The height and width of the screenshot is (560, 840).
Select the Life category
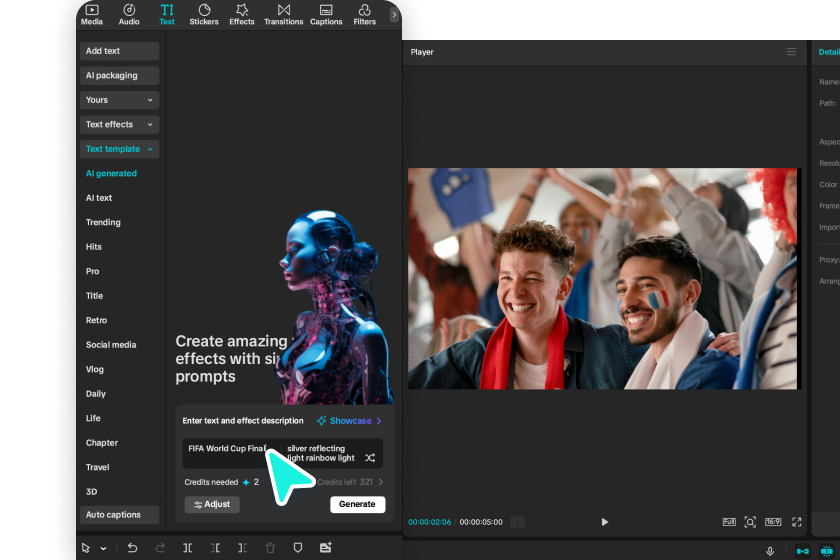pos(93,418)
